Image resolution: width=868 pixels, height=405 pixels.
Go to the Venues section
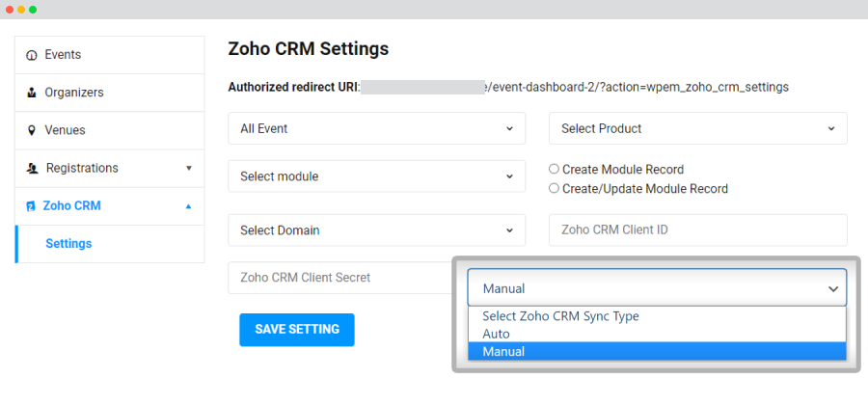pos(110,130)
